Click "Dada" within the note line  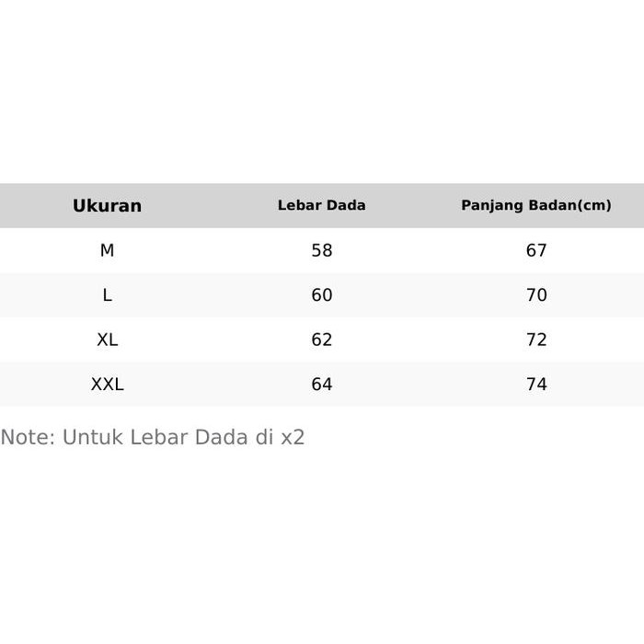coord(221,438)
